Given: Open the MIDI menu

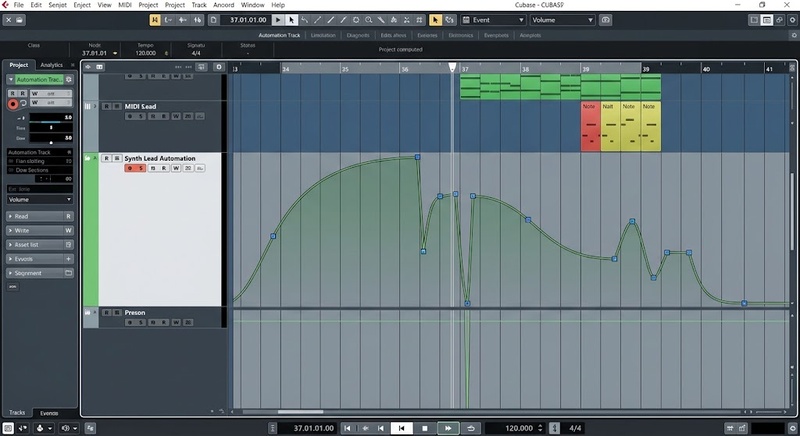Looking at the screenshot, I should [124, 5].
